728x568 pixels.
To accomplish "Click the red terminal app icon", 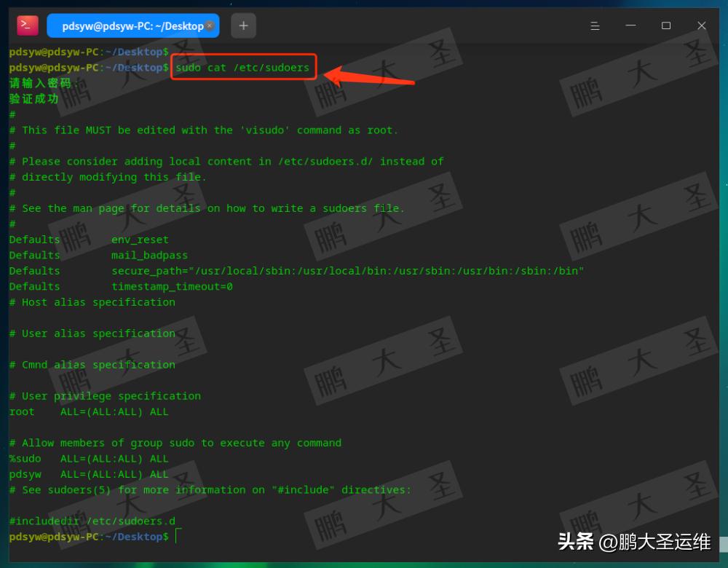I will pyautogui.click(x=28, y=25).
